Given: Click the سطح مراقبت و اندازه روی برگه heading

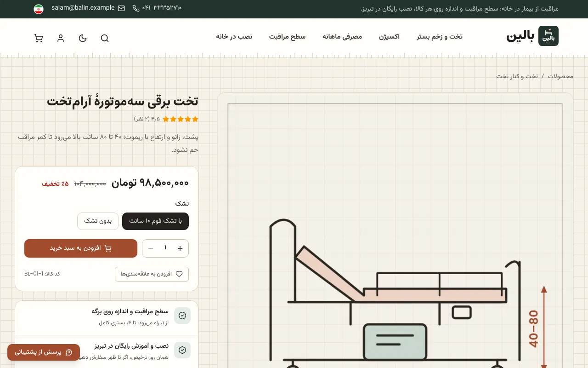Looking at the screenshot, I should tap(130, 311).
